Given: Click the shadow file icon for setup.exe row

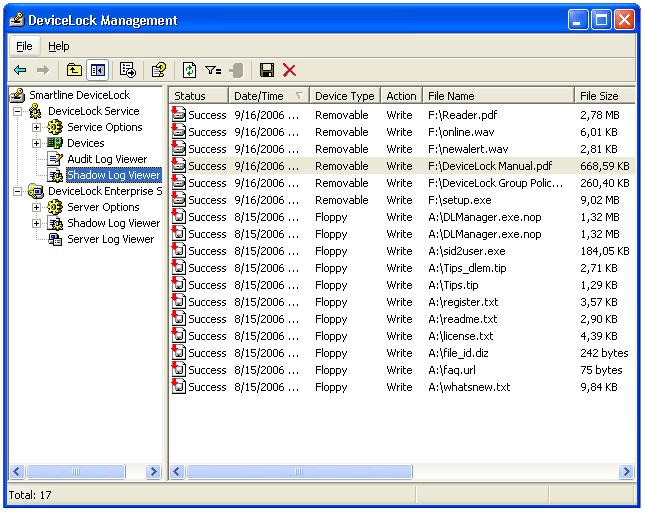Looking at the screenshot, I should [179, 200].
